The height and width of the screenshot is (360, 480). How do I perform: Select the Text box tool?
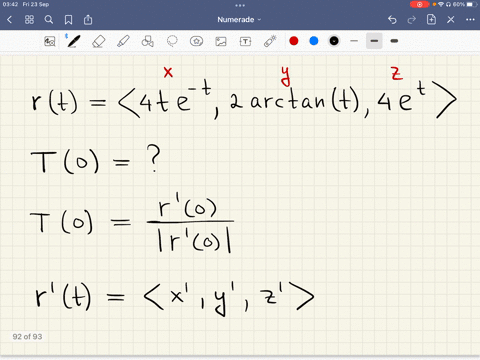[245, 41]
